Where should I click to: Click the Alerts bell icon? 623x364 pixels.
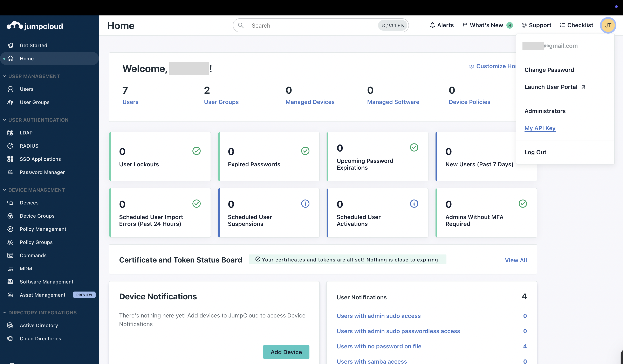click(432, 25)
